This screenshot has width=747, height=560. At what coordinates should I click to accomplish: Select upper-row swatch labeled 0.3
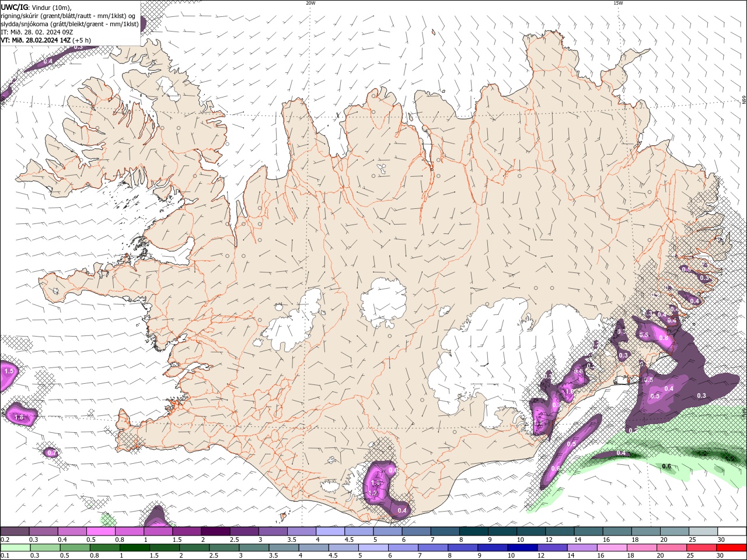pyautogui.click(x=43, y=531)
